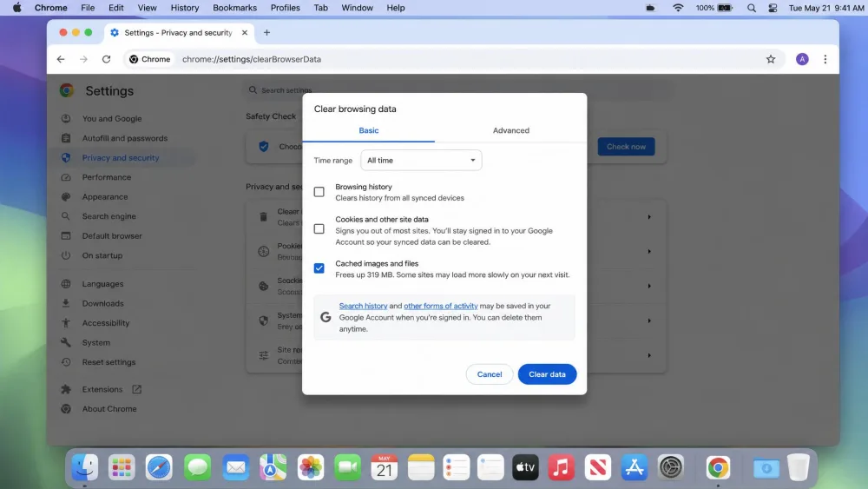The image size is (868, 489).
Task: Check Cookies and other site data checkbox
Action: (319, 228)
